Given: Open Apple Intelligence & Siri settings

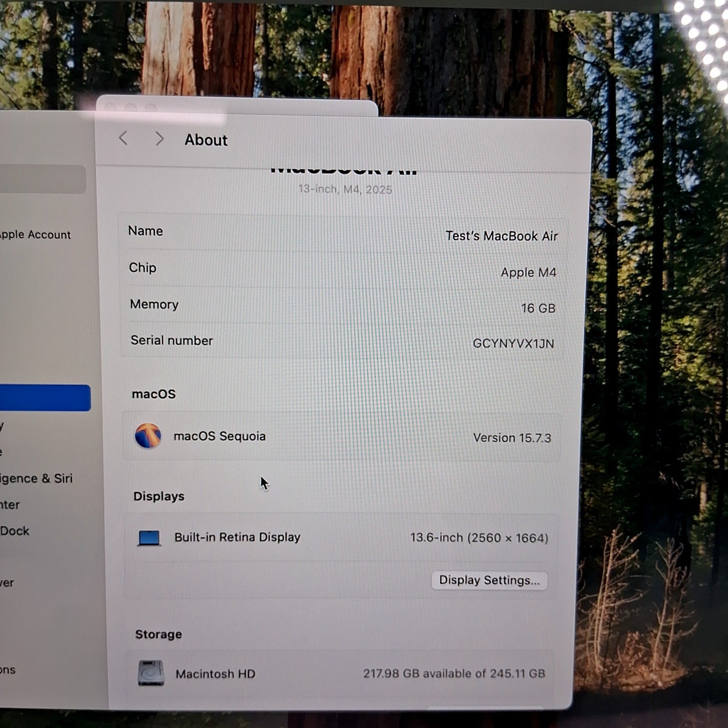Looking at the screenshot, I should pos(36,479).
